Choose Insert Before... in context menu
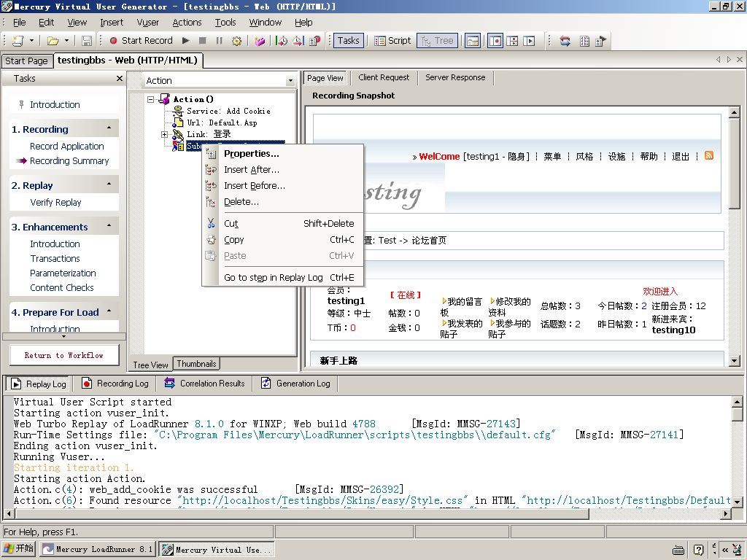 [x=283, y=186]
